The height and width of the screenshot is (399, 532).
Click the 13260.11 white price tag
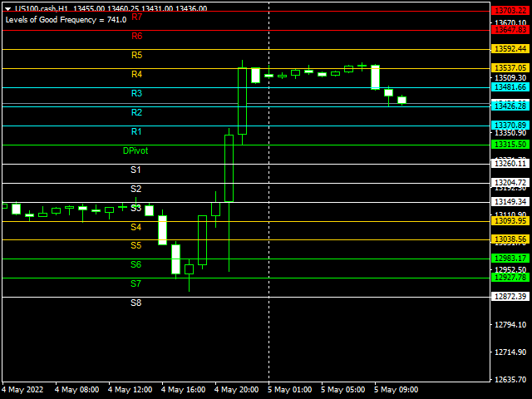coord(510,164)
